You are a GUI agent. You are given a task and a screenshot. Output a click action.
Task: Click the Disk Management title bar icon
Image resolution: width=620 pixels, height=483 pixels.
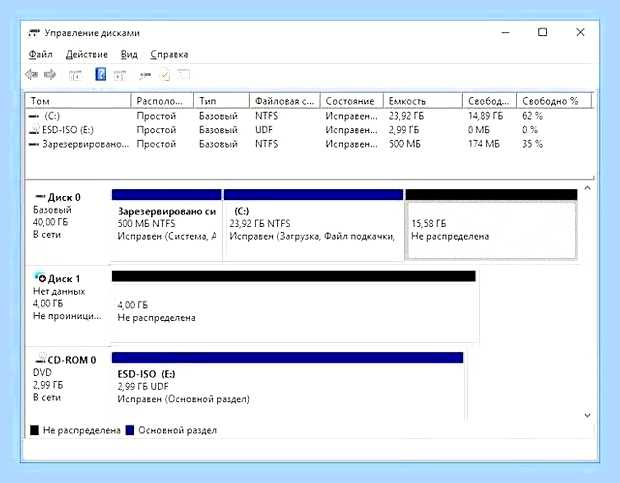(x=34, y=33)
